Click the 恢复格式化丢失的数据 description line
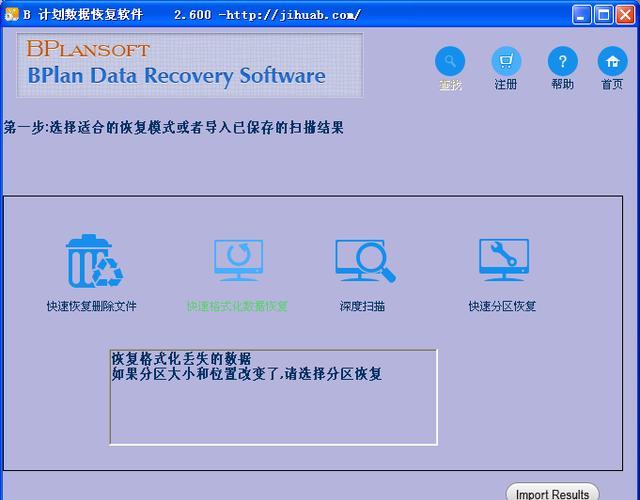Viewport: 640px width, 500px height. [x=182, y=359]
